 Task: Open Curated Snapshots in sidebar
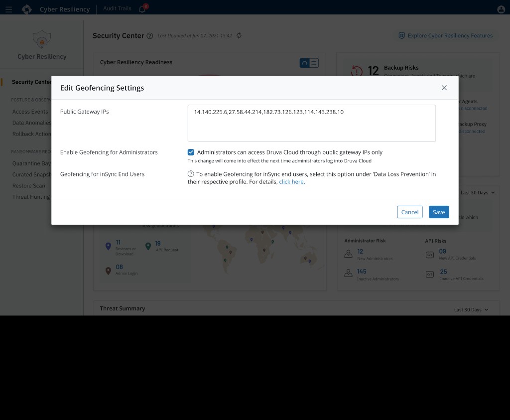tap(31, 174)
